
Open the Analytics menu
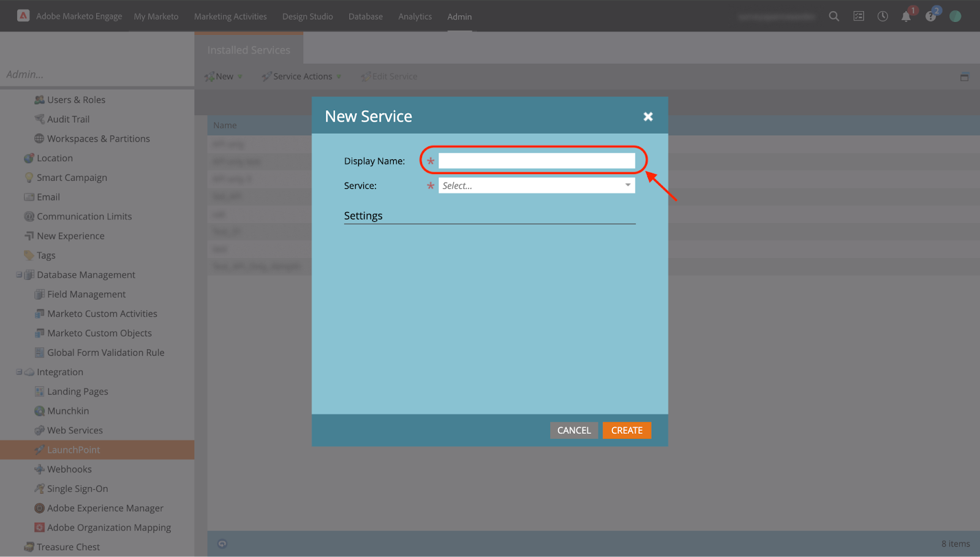[x=415, y=17]
